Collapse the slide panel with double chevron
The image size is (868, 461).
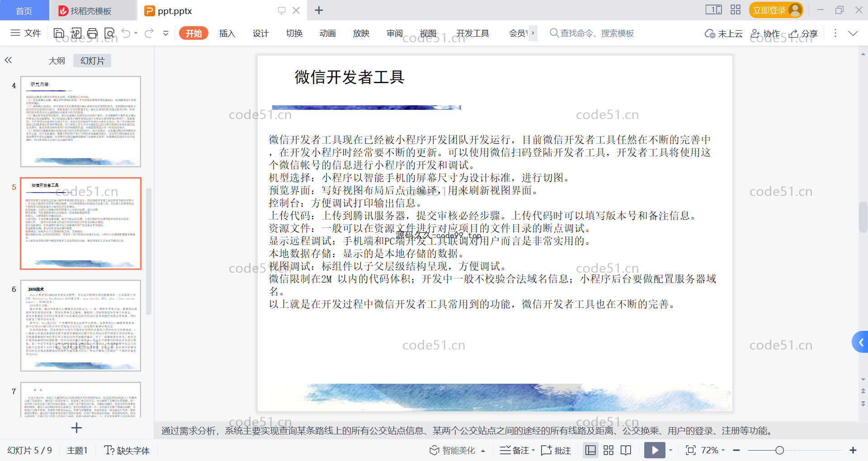pyautogui.click(x=8, y=60)
